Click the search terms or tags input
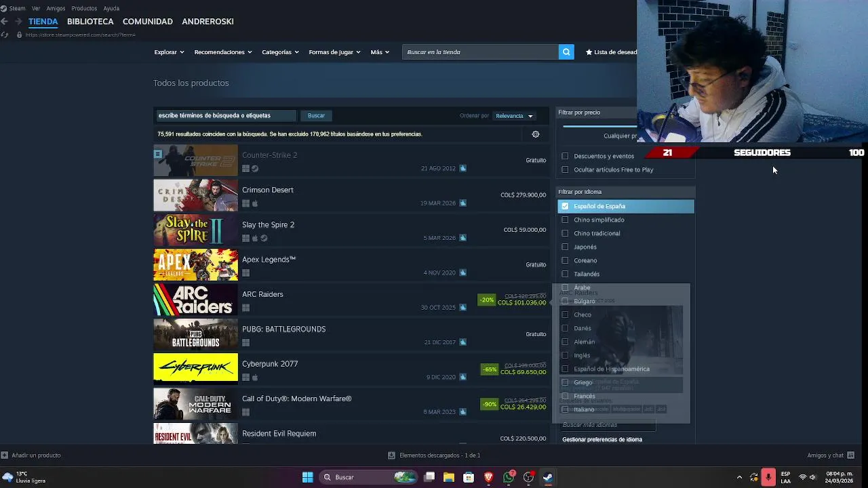Viewport: 868px width, 488px height. pyautogui.click(x=226, y=116)
